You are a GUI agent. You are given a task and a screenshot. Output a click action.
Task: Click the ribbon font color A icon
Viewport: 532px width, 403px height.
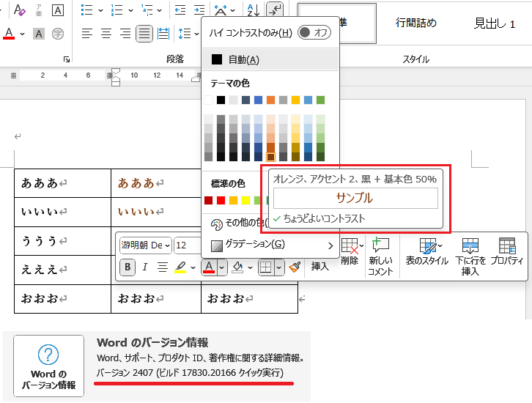pos(9,34)
